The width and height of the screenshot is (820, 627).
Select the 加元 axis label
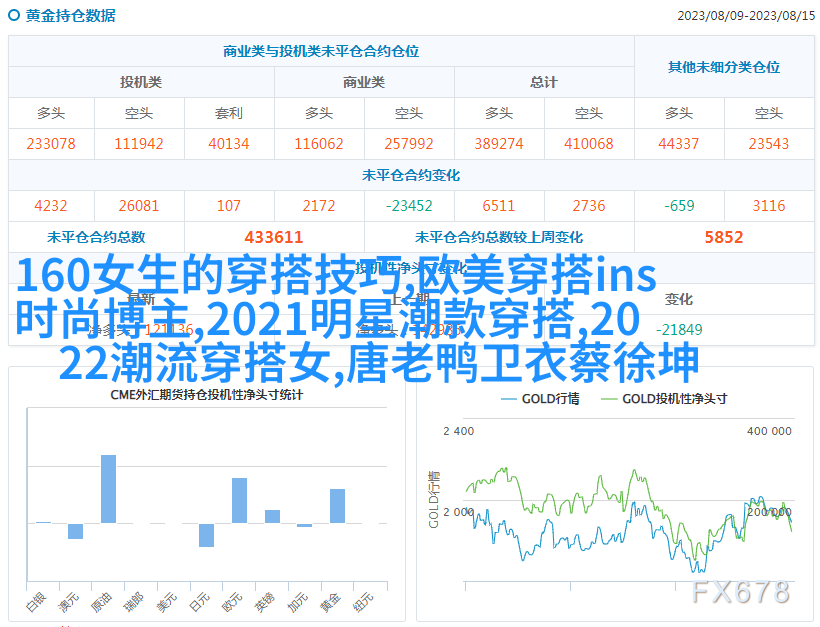tap(298, 602)
